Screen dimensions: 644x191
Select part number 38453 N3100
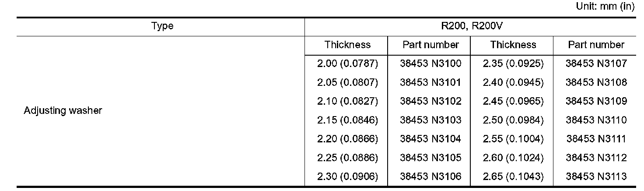pyautogui.click(x=430, y=64)
